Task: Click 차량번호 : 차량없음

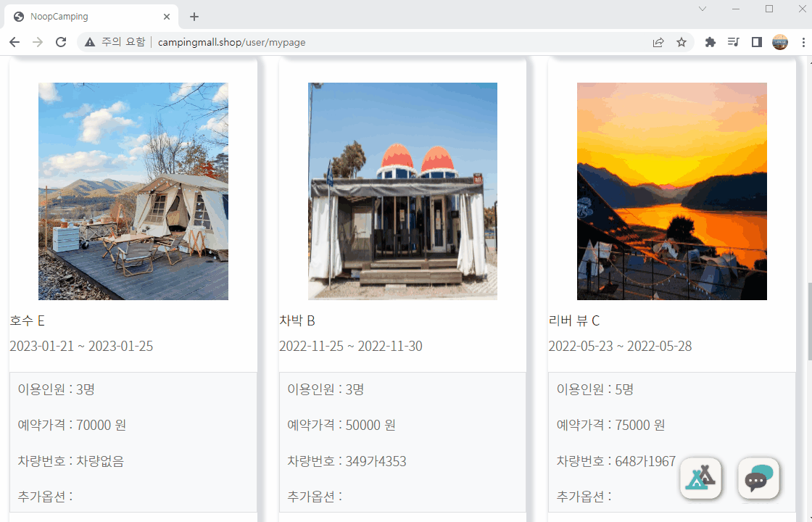Action: (x=71, y=461)
